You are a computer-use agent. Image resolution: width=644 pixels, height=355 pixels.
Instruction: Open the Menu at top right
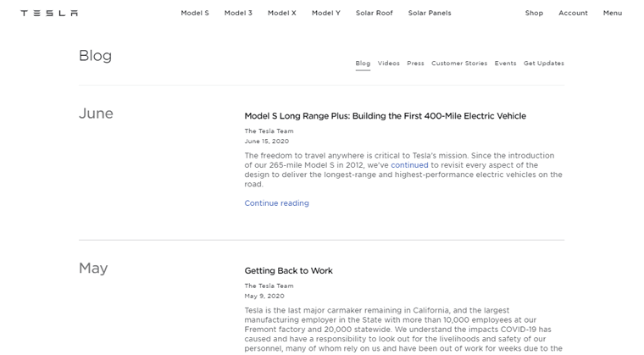click(x=613, y=14)
